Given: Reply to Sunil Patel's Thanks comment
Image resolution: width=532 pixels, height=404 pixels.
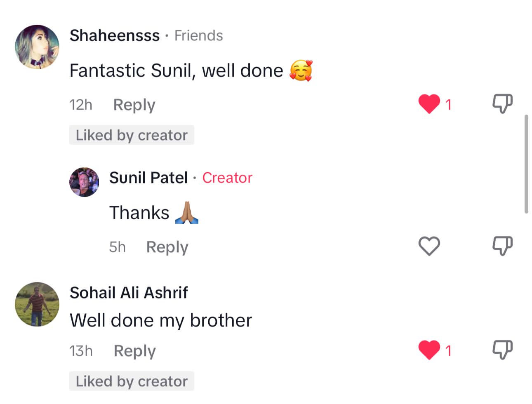Looking at the screenshot, I should (167, 247).
